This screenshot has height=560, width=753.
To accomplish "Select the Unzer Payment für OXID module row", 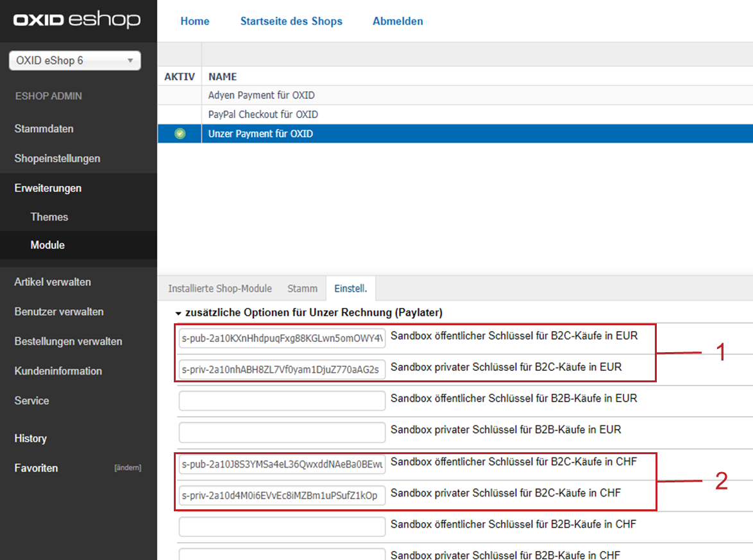I will pos(455,133).
